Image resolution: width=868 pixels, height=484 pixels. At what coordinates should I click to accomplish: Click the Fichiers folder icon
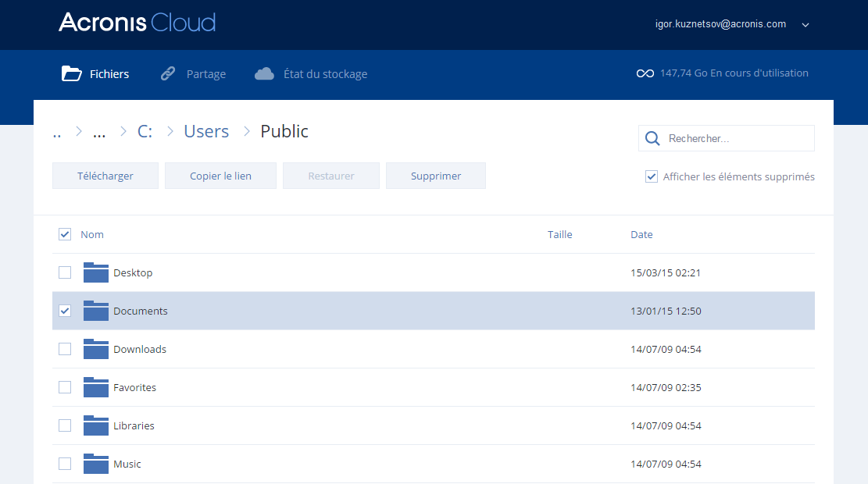pyautogui.click(x=72, y=74)
